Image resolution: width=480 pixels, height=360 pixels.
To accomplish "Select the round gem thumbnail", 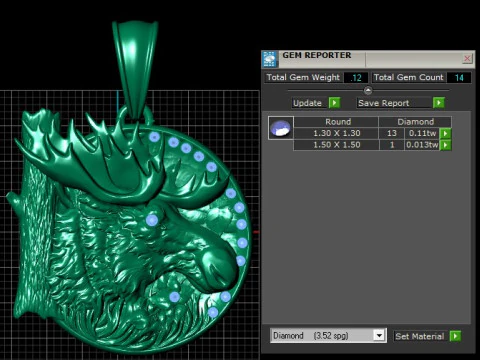I will click(x=281, y=128).
